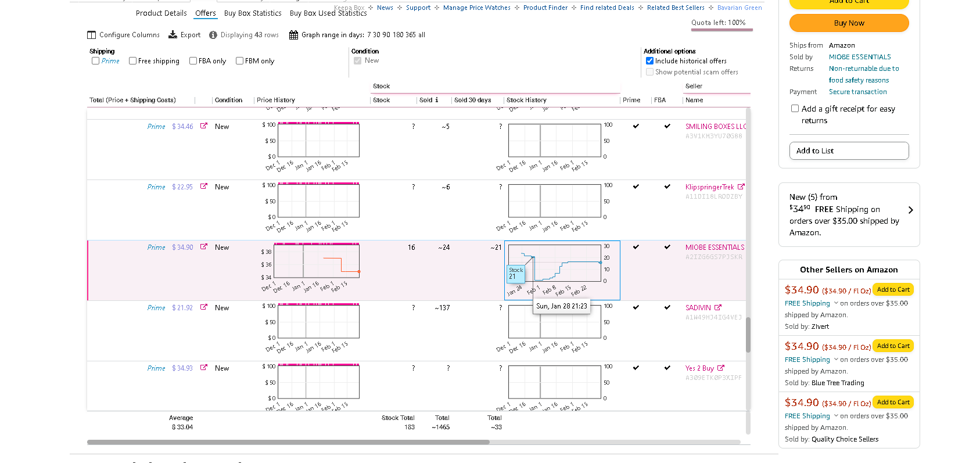The image size is (980, 463).
Task: Open the News menu link
Action: (x=385, y=8)
